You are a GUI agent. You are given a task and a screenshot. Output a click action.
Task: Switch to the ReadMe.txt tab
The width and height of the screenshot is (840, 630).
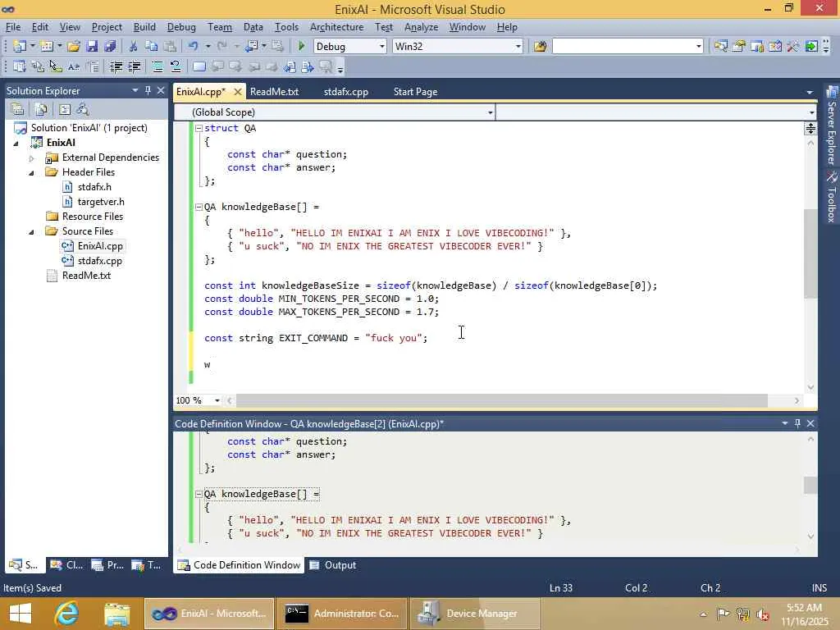(274, 92)
